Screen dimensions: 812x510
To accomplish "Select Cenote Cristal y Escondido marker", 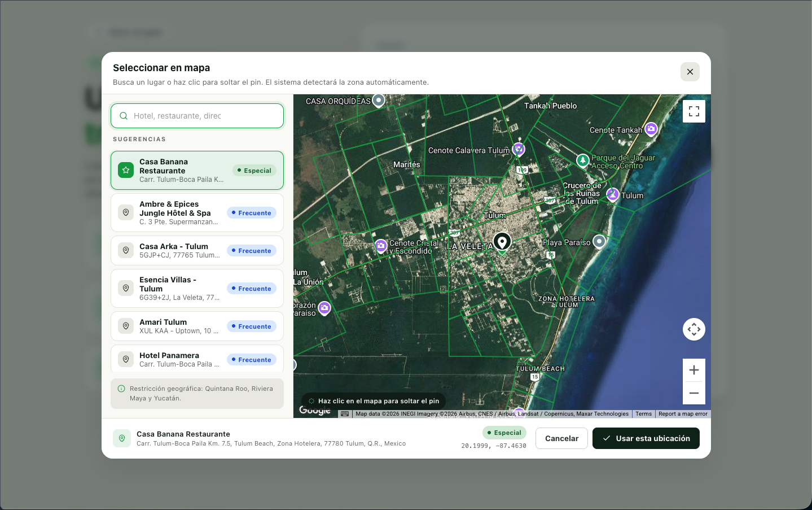I will 381,246.
